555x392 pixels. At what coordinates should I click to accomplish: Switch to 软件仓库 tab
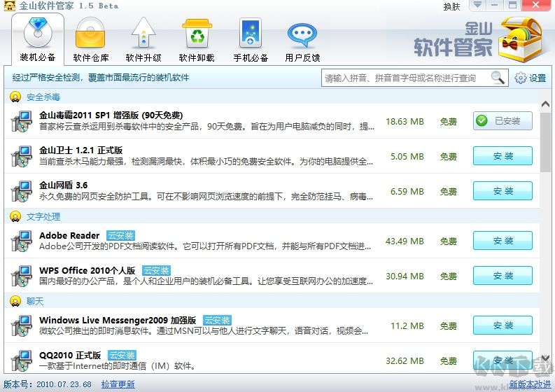[x=90, y=39]
